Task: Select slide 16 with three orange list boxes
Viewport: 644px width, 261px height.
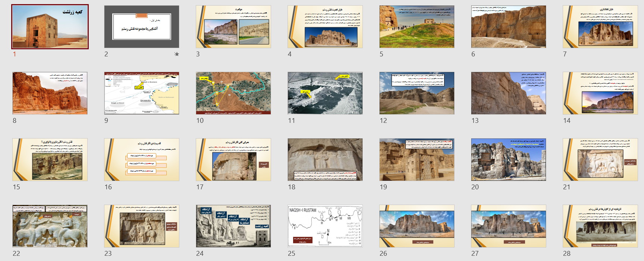Action: [x=142, y=160]
